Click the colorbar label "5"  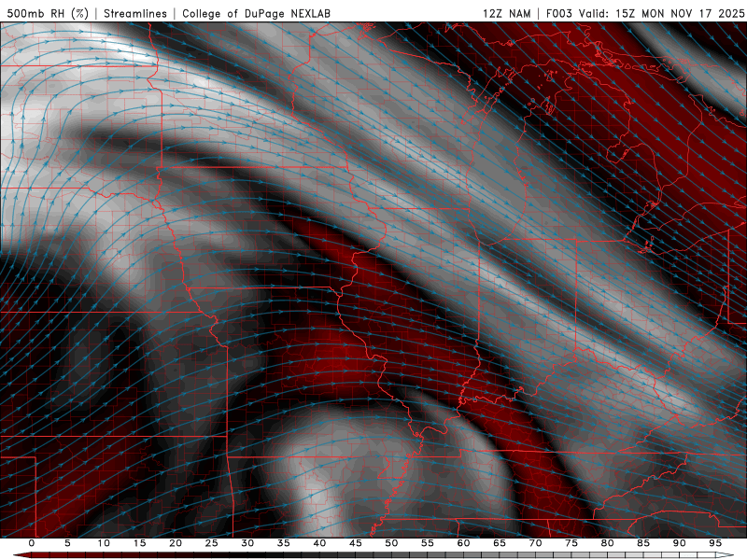[x=67, y=543]
